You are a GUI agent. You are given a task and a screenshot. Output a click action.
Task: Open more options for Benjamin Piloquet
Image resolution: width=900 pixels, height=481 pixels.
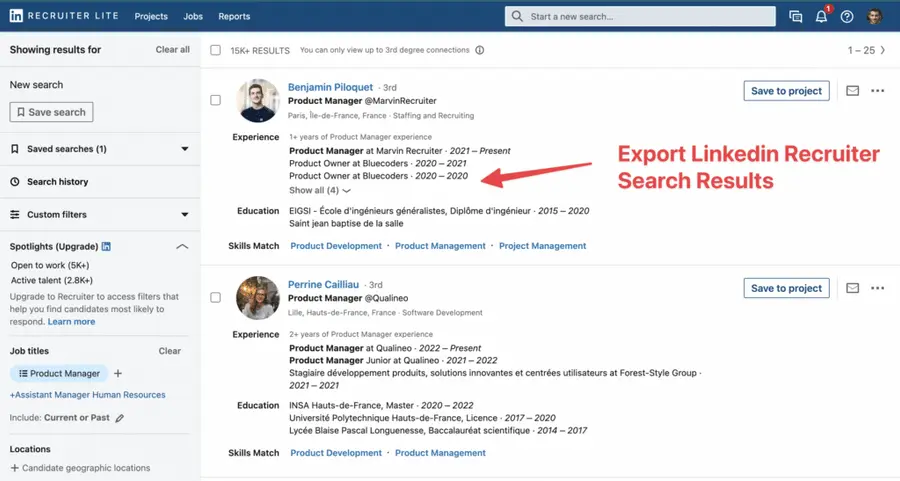[878, 91]
